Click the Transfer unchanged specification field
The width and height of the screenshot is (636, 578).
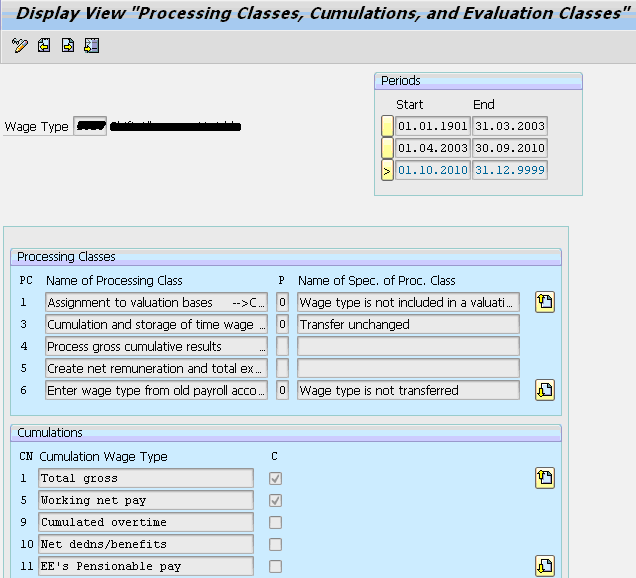coord(408,325)
